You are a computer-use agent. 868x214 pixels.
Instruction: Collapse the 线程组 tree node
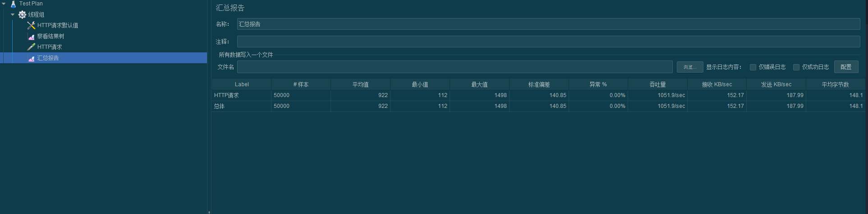pos(13,14)
